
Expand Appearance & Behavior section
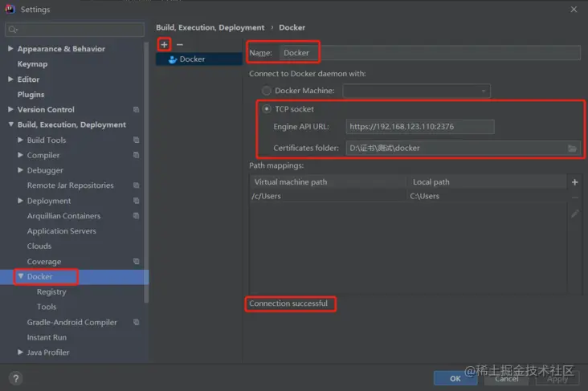click(10, 49)
